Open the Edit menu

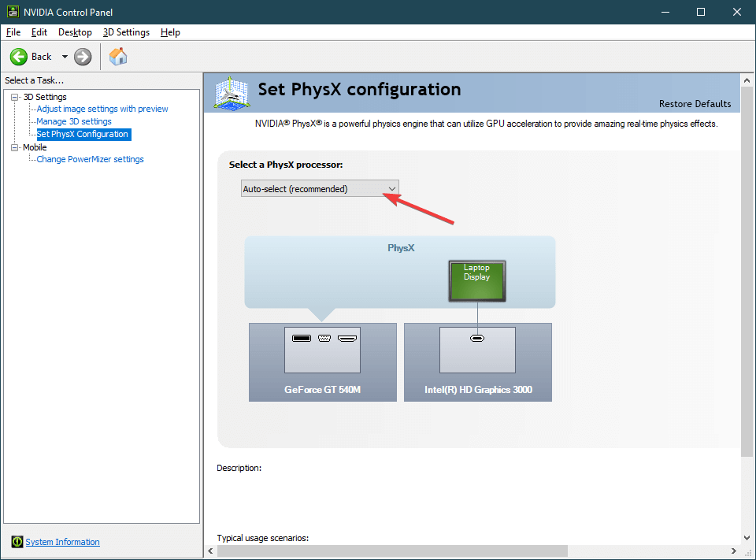39,32
